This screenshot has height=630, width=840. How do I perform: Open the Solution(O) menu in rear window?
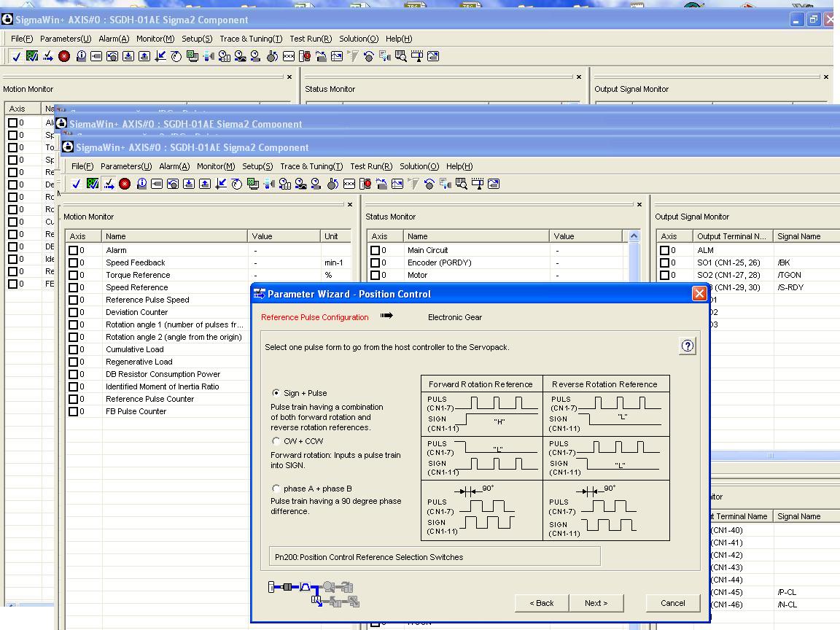[359, 39]
